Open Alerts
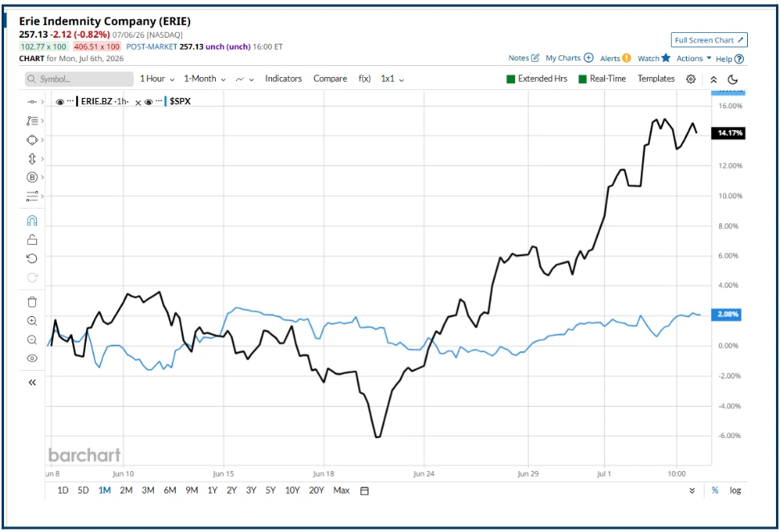Image resolution: width=780 pixels, height=532 pixels. 615,58
